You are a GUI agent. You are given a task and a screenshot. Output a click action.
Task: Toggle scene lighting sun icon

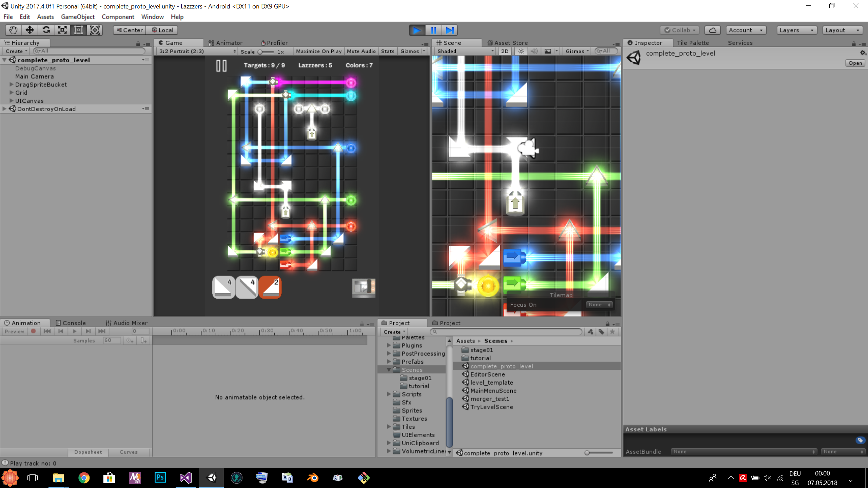pos(521,51)
